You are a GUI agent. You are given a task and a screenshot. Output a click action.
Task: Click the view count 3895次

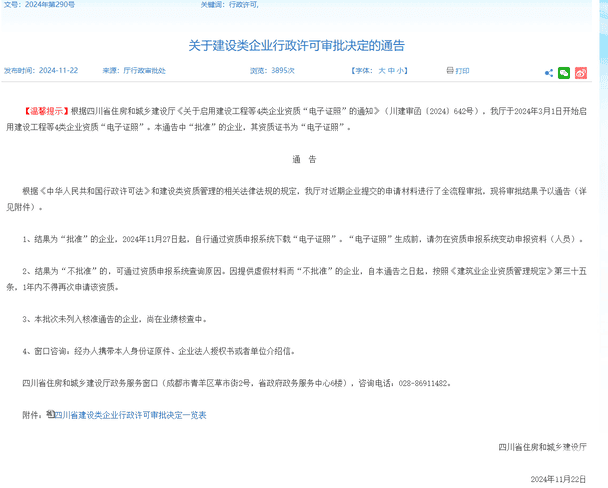(282, 72)
